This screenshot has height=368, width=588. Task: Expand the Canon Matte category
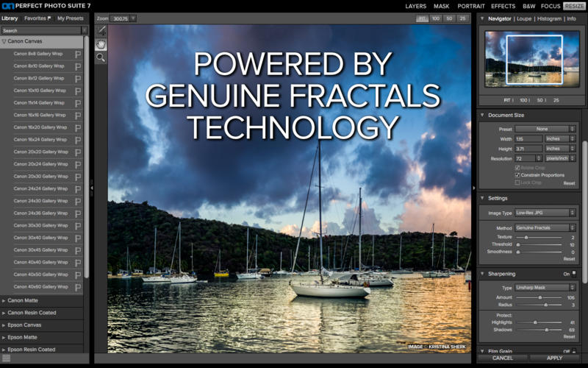4,301
